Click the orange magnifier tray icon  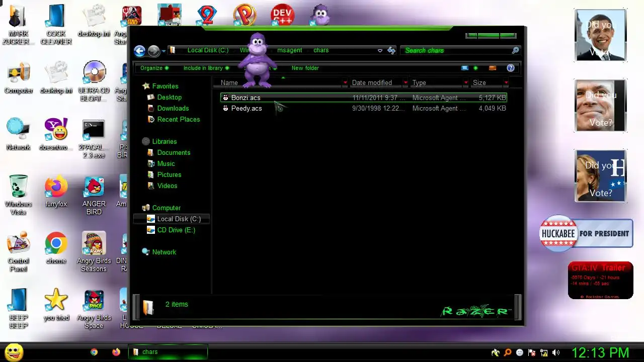point(508,352)
